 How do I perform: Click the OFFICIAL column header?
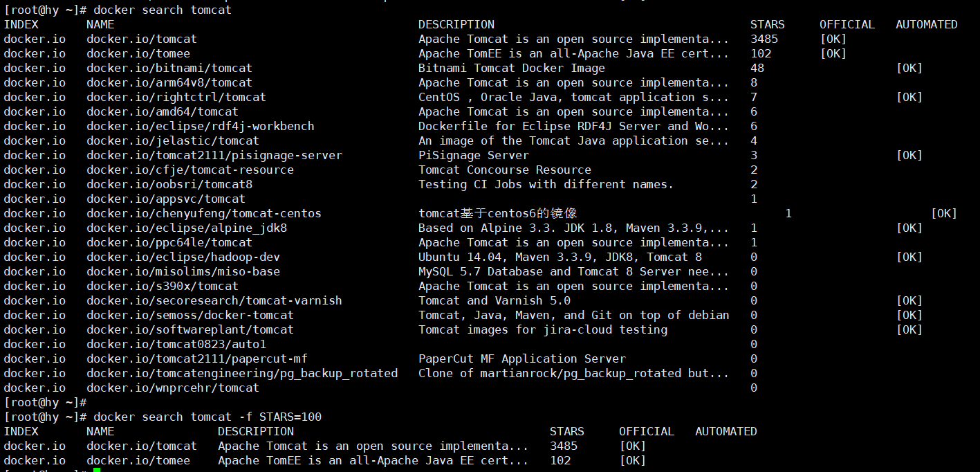click(847, 24)
